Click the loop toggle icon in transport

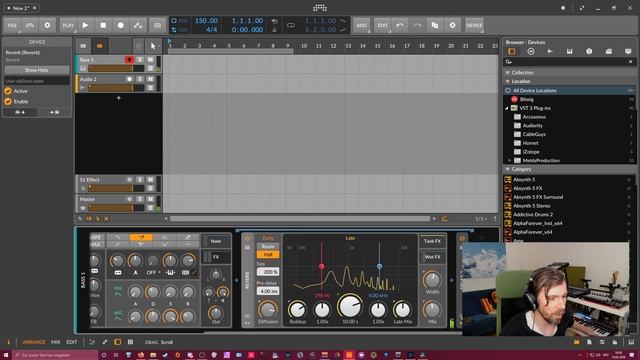(x=291, y=25)
